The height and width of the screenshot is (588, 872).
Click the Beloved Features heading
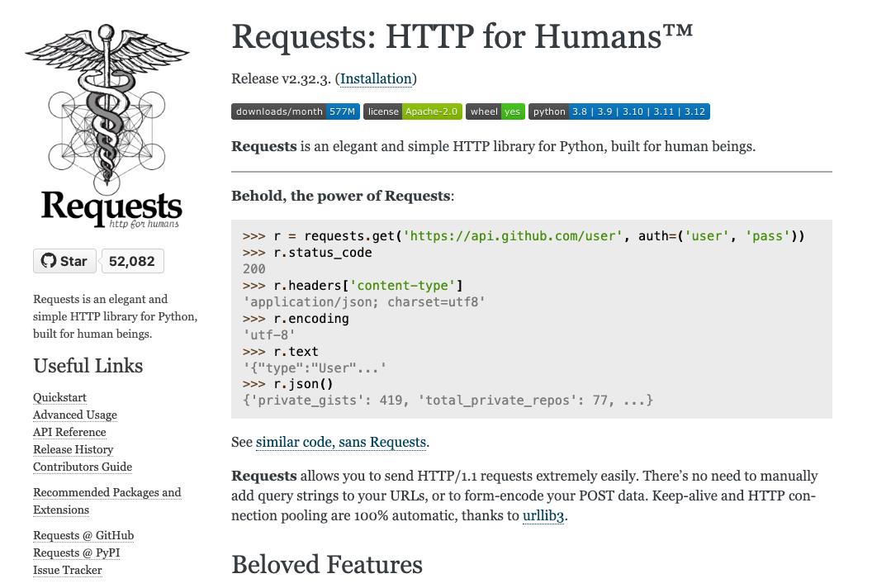click(x=327, y=565)
